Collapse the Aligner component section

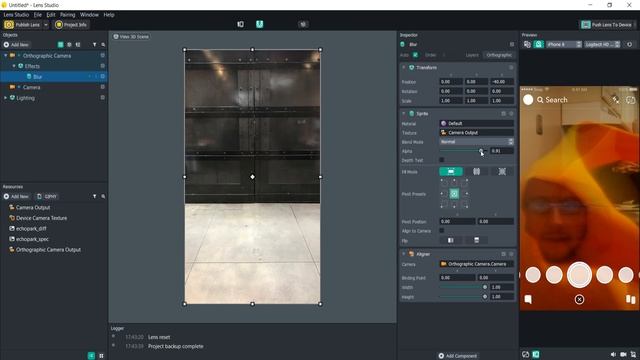coord(404,254)
